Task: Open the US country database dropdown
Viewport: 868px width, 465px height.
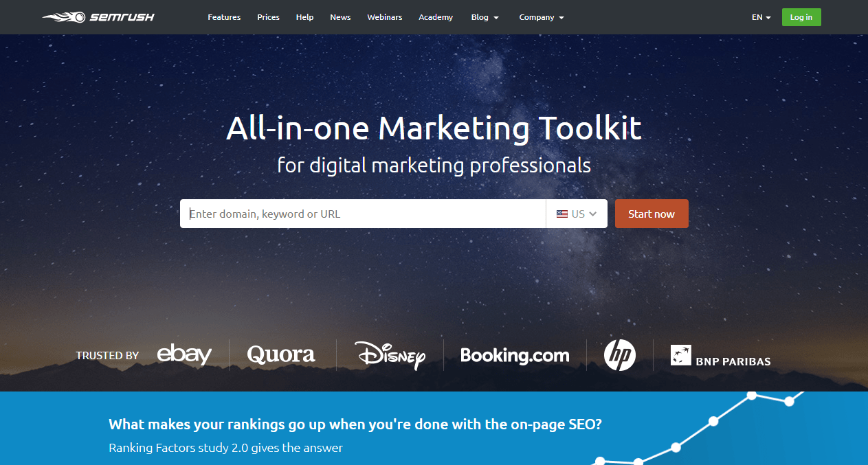Action: 577,214
